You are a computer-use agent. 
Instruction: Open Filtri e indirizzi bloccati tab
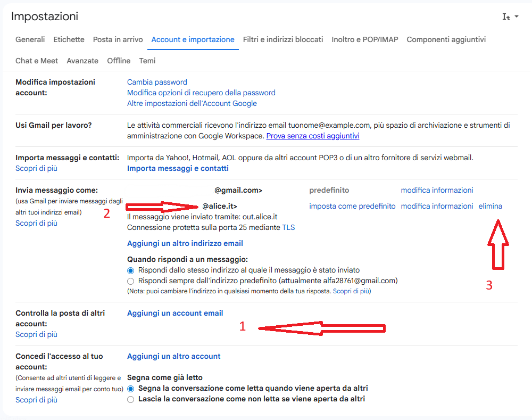[x=283, y=39]
